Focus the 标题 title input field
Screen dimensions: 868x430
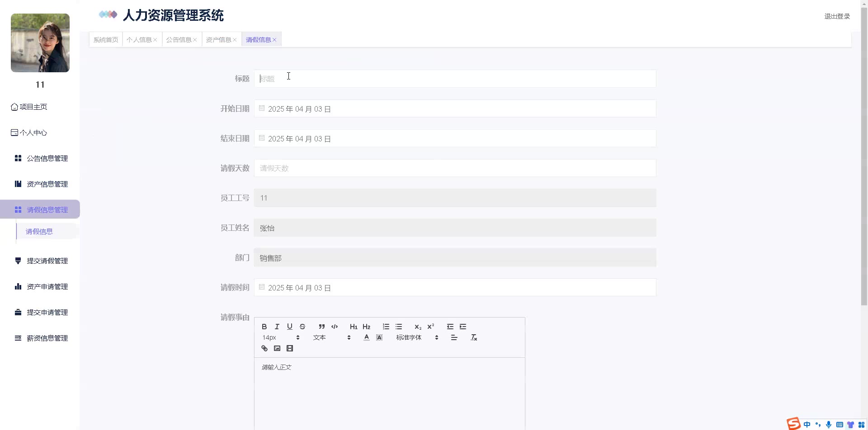click(x=455, y=79)
